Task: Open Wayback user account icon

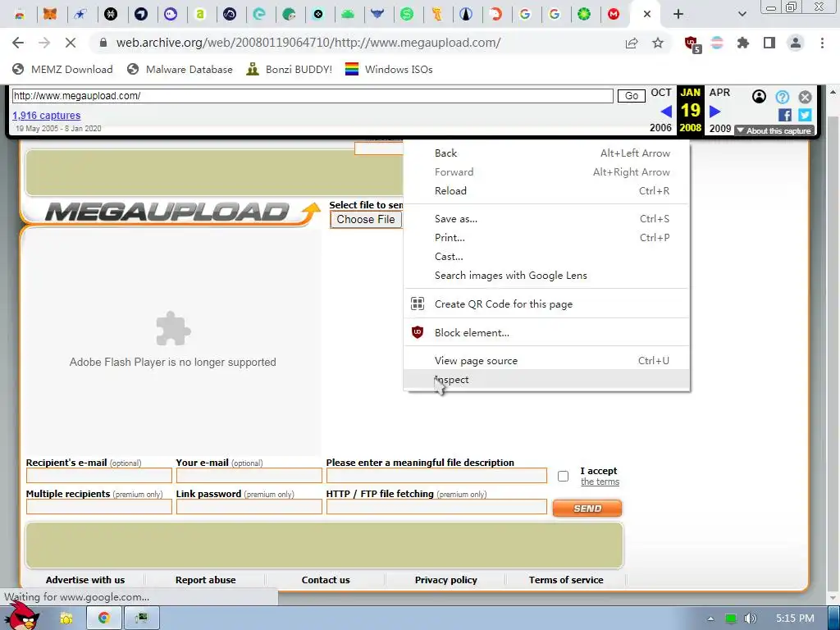Action: pyautogui.click(x=759, y=97)
